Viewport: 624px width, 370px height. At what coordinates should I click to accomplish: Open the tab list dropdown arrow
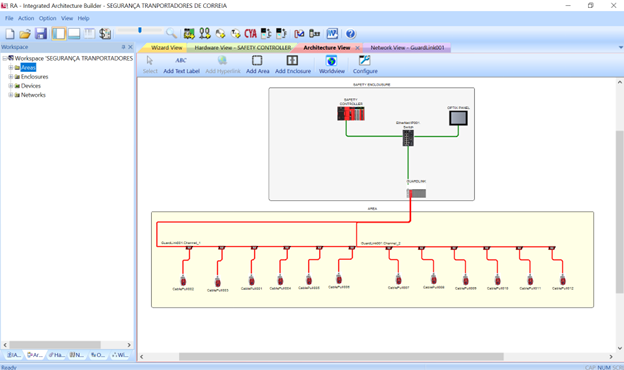coord(620,48)
